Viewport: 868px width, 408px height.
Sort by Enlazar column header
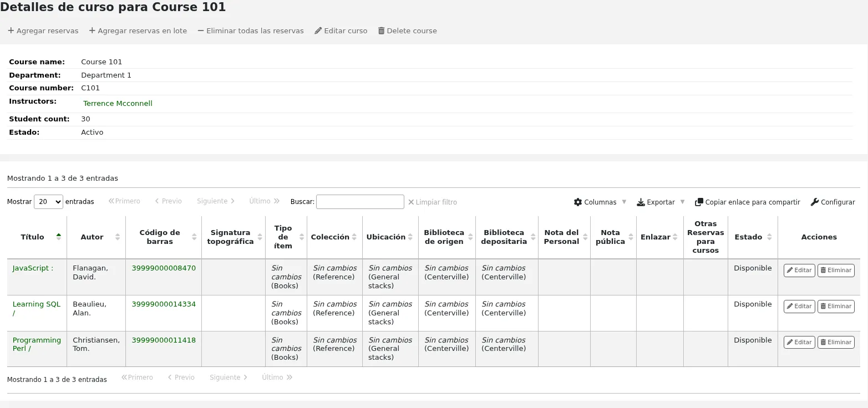(x=660, y=237)
